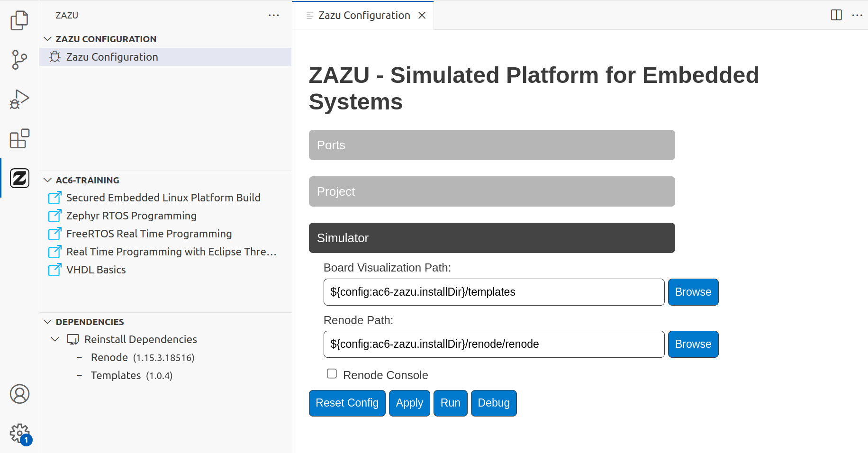Open the Source Control view
Image resolution: width=868 pixels, height=453 pixels.
19,60
